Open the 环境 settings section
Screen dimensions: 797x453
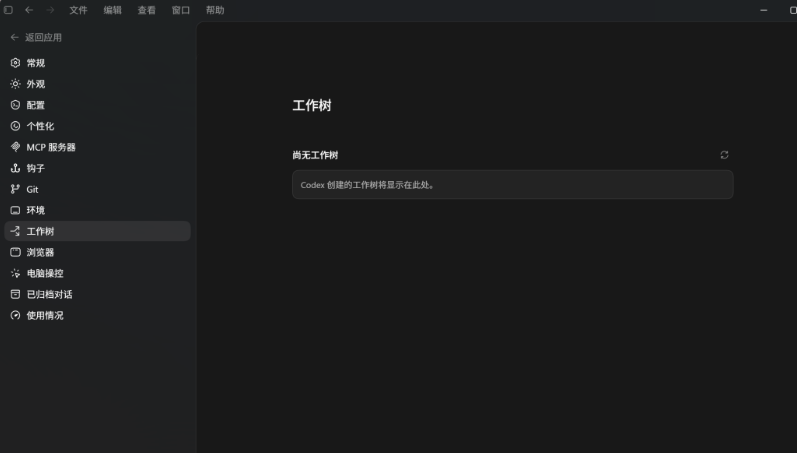point(98,210)
